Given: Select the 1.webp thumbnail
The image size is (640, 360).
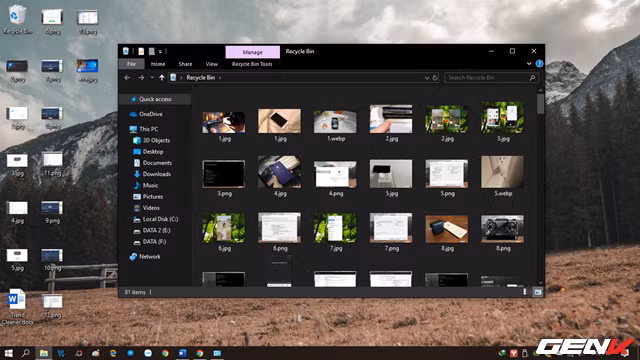Looking at the screenshot, I should [x=335, y=125].
